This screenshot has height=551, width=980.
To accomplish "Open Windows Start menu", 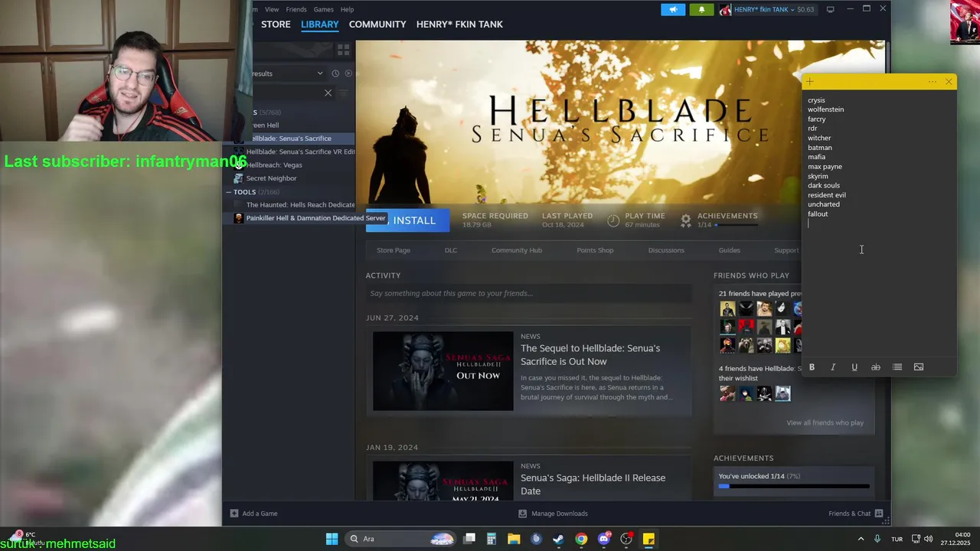I will click(332, 539).
